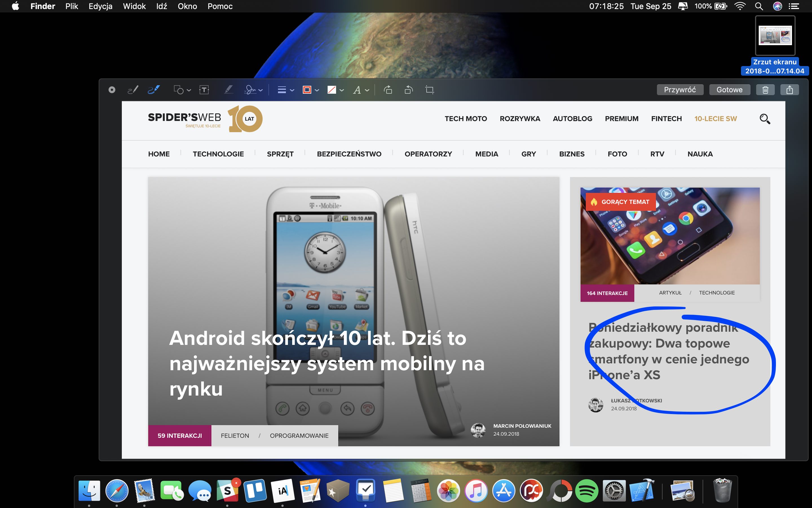Open FaceTime from the Dock

(172, 491)
